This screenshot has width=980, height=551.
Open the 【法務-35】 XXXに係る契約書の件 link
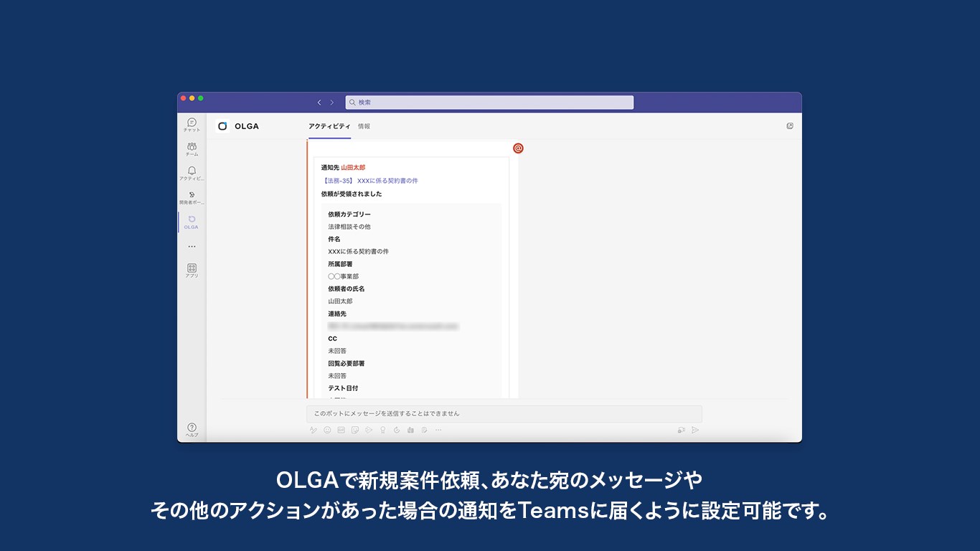pos(369,181)
